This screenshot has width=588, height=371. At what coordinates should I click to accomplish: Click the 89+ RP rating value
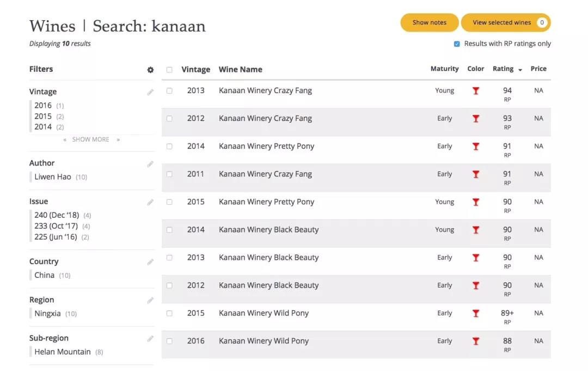tap(507, 313)
